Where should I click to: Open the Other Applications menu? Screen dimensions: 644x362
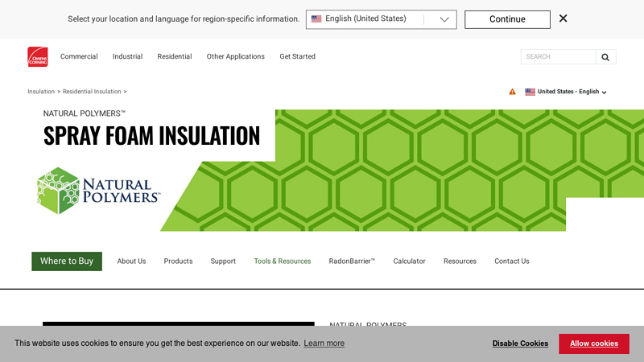click(x=235, y=56)
